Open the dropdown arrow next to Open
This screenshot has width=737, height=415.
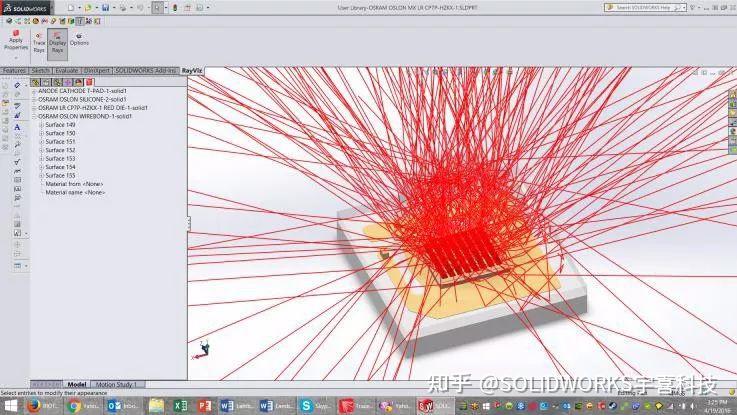(x=96, y=8)
